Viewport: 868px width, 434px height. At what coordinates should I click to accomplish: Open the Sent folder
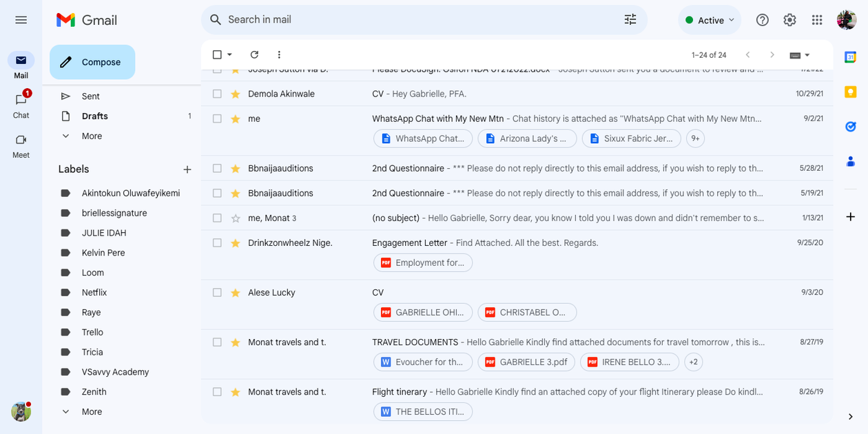[x=91, y=96]
